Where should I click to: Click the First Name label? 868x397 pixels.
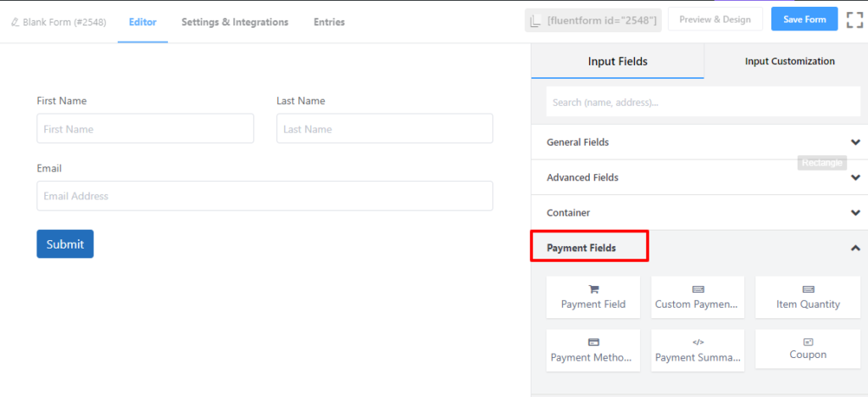point(61,101)
